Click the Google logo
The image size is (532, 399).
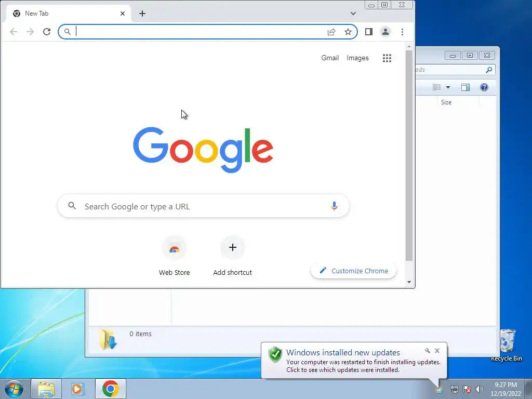(x=203, y=150)
